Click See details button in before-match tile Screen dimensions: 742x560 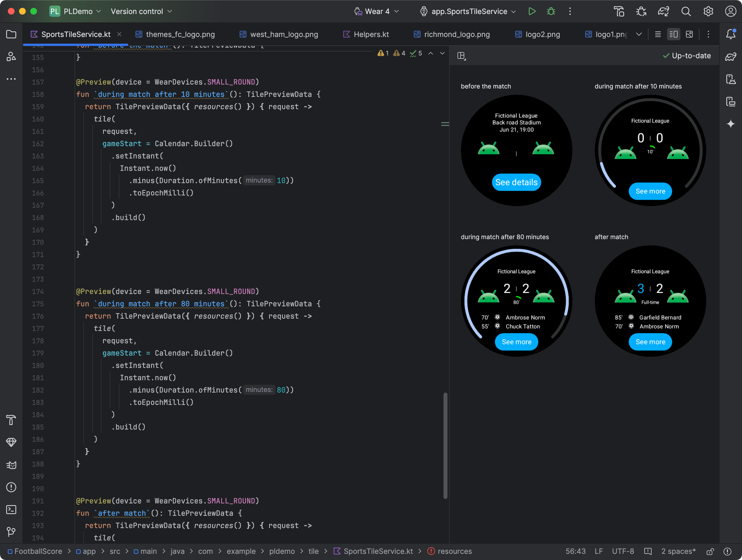516,182
